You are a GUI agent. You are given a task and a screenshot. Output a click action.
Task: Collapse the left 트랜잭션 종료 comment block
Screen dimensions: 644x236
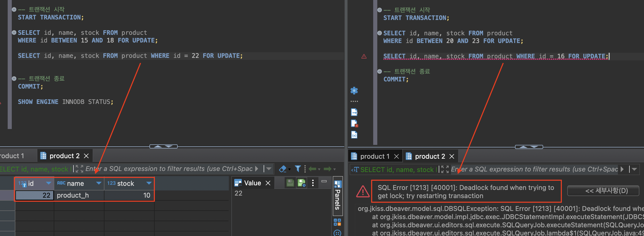pos(14,79)
